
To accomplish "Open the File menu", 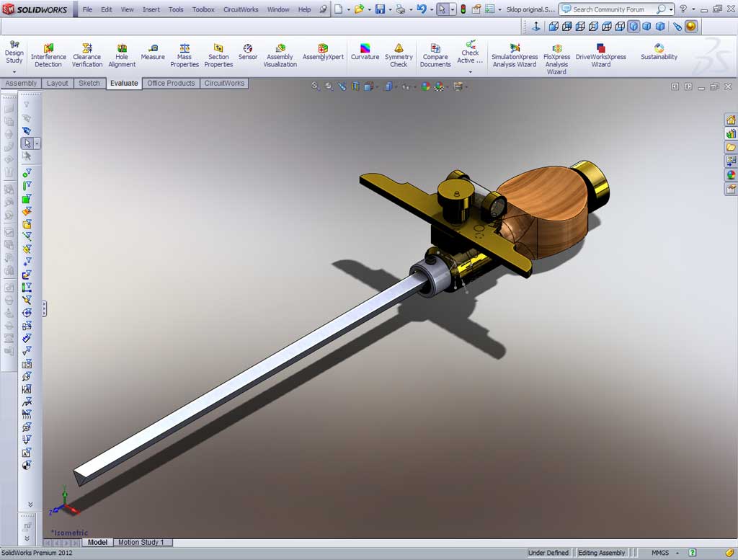I will [87, 9].
